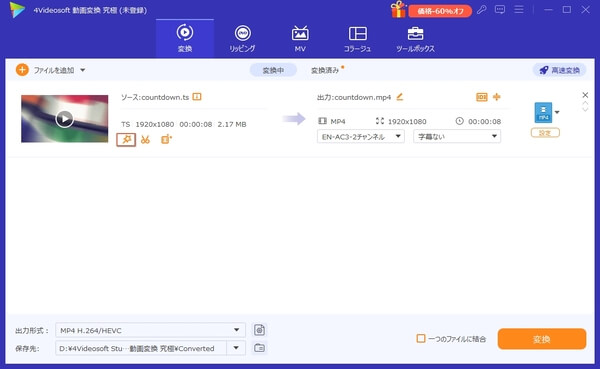Click the gift box promotion icon

(398, 10)
